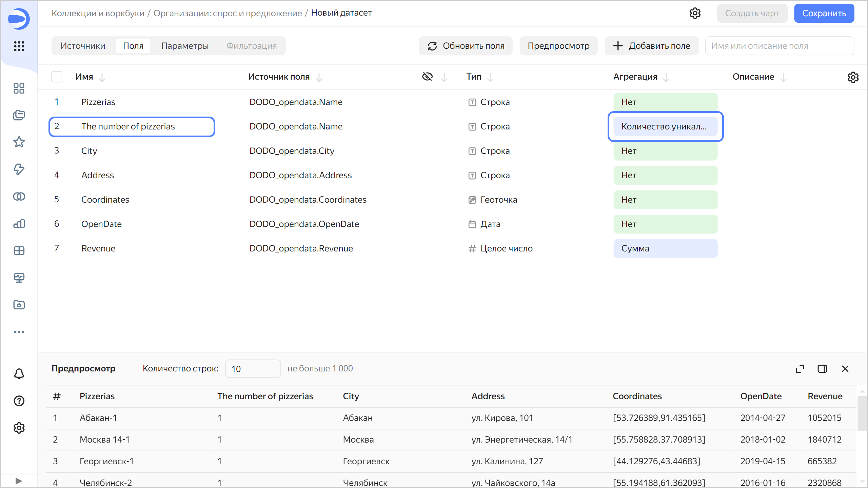Expand preview panel to full screen
This screenshot has width=868, height=488.
point(800,369)
